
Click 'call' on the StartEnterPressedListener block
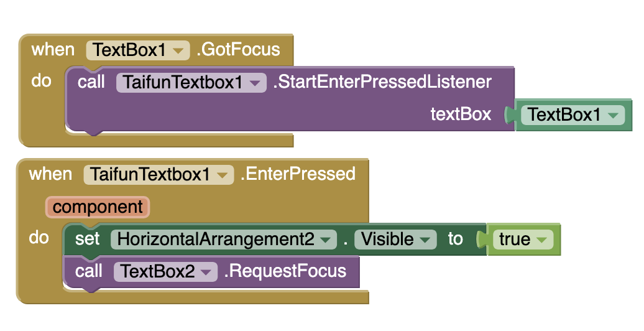91,82
